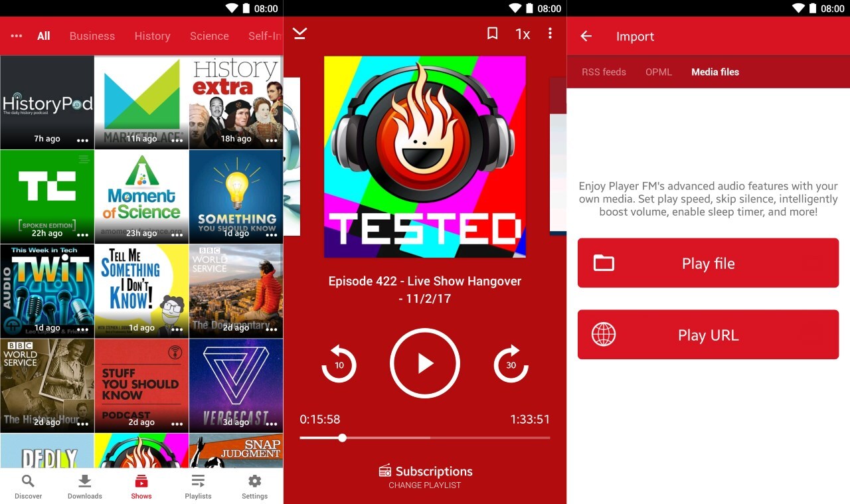Click the playback progress slider handle
The height and width of the screenshot is (504, 850).
342,438
